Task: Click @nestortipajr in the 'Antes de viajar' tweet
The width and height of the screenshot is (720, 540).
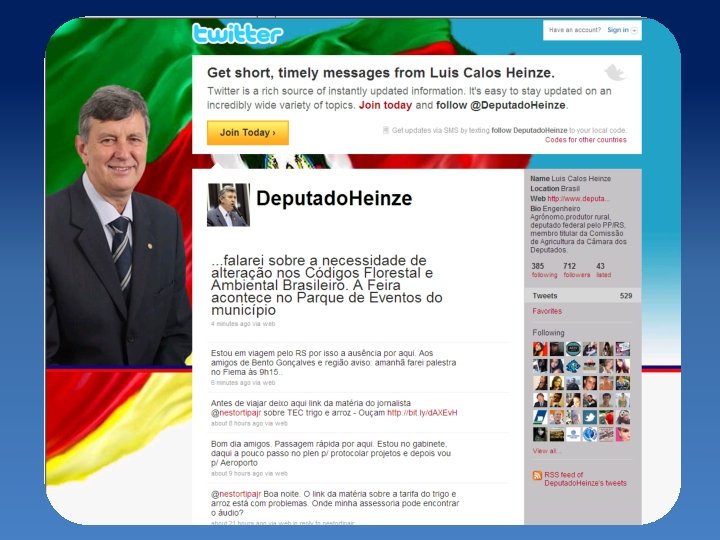Action: pos(236,413)
